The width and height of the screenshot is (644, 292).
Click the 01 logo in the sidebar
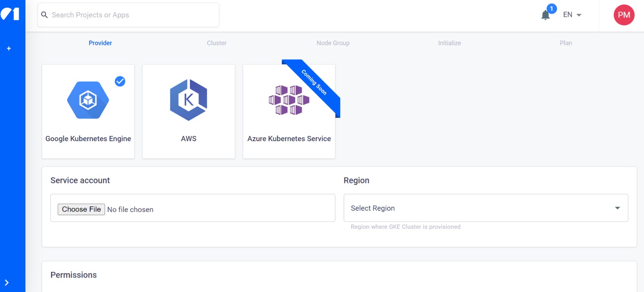[x=10, y=14]
